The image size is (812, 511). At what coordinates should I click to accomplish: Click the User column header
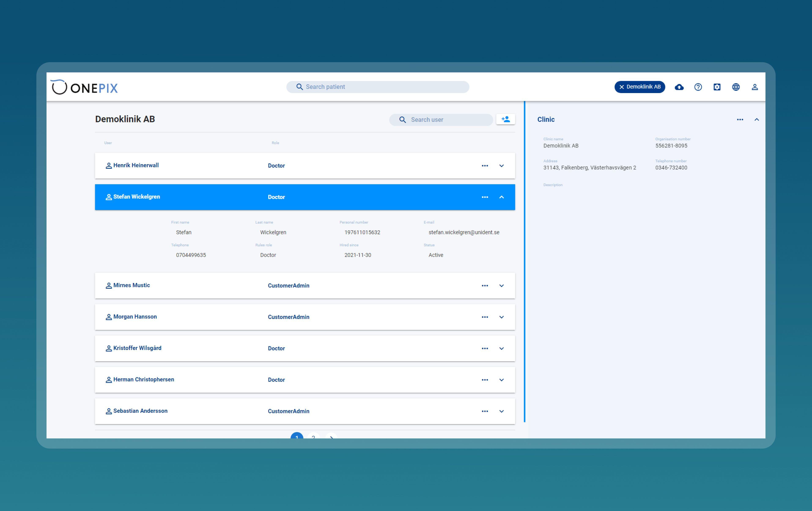click(108, 143)
